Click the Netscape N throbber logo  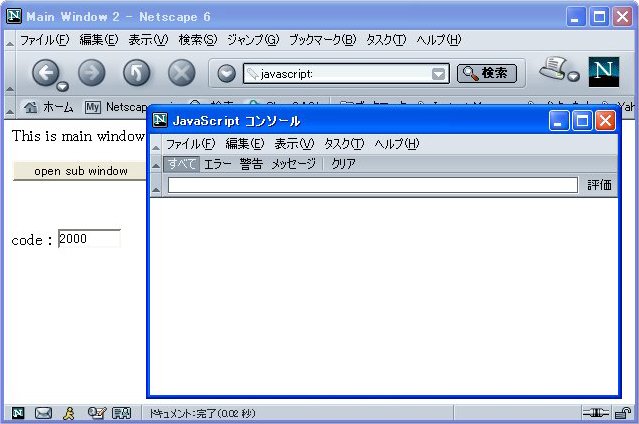coord(604,72)
